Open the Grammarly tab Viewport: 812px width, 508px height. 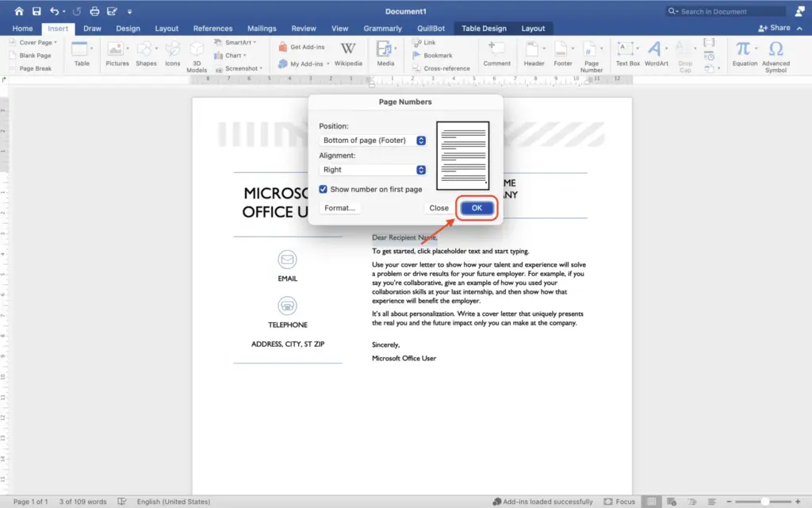coord(382,29)
